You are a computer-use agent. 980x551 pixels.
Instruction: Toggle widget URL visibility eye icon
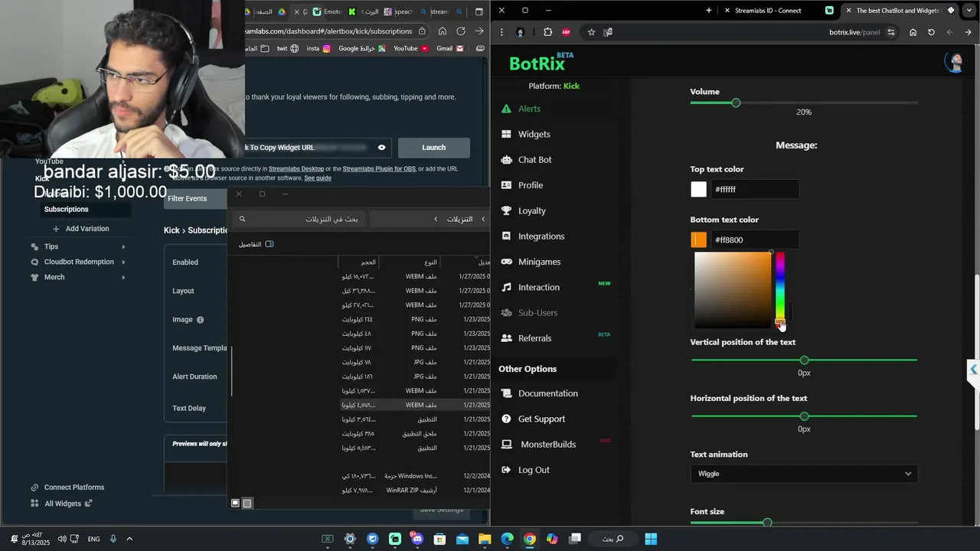(x=381, y=148)
